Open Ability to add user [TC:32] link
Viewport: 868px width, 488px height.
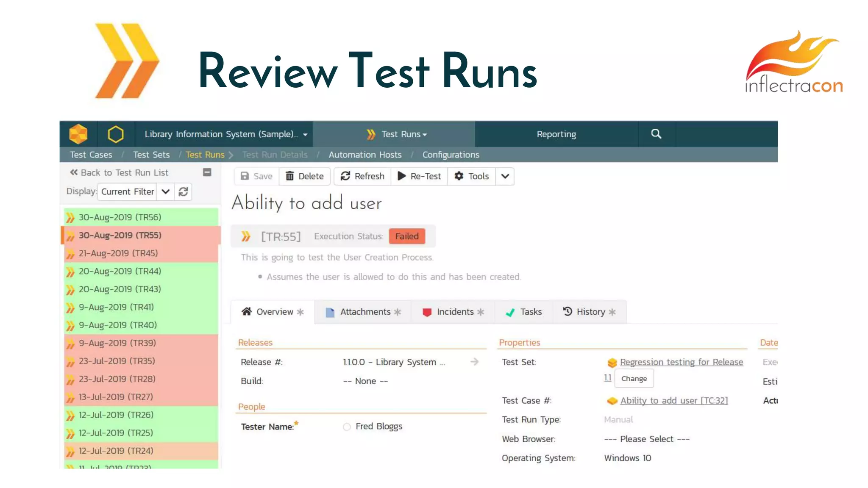674,401
